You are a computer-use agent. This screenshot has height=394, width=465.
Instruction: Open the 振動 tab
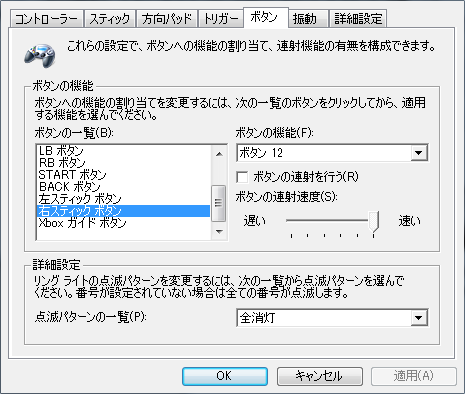click(x=308, y=19)
